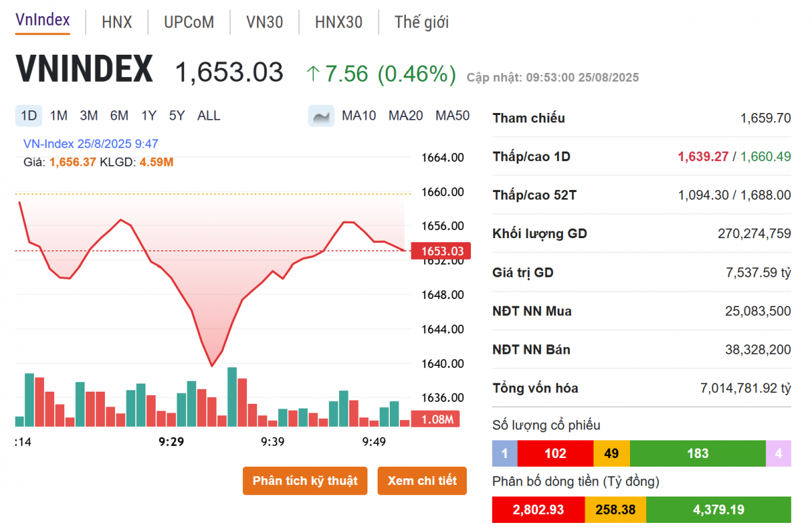812x531 pixels.
Task: Click the yellow 258.38 money flow bar
Action: click(x=615, y=509)
